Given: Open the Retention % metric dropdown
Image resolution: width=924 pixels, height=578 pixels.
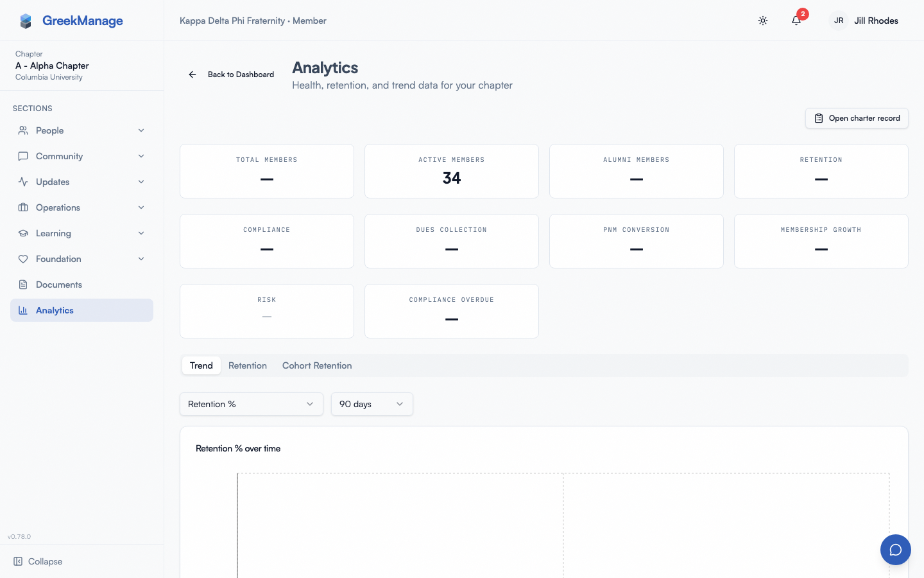Looking at the screenshot, I should [252, 404].
